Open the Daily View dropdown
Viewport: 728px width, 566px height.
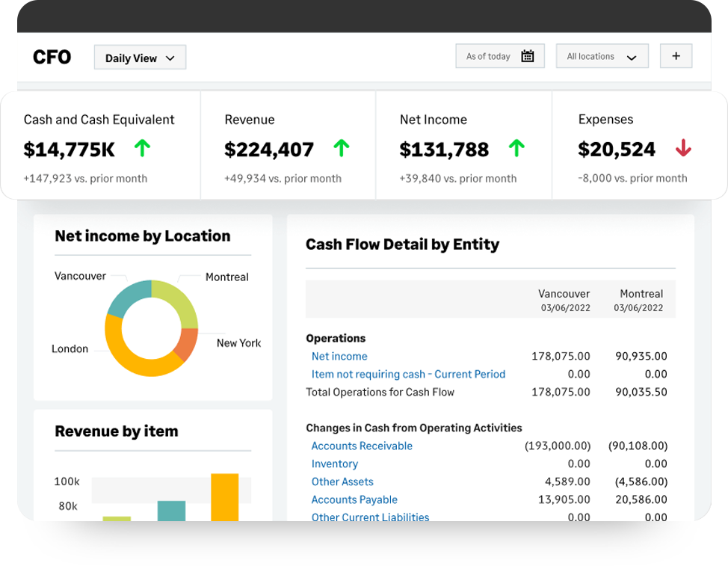coord(140,58)
